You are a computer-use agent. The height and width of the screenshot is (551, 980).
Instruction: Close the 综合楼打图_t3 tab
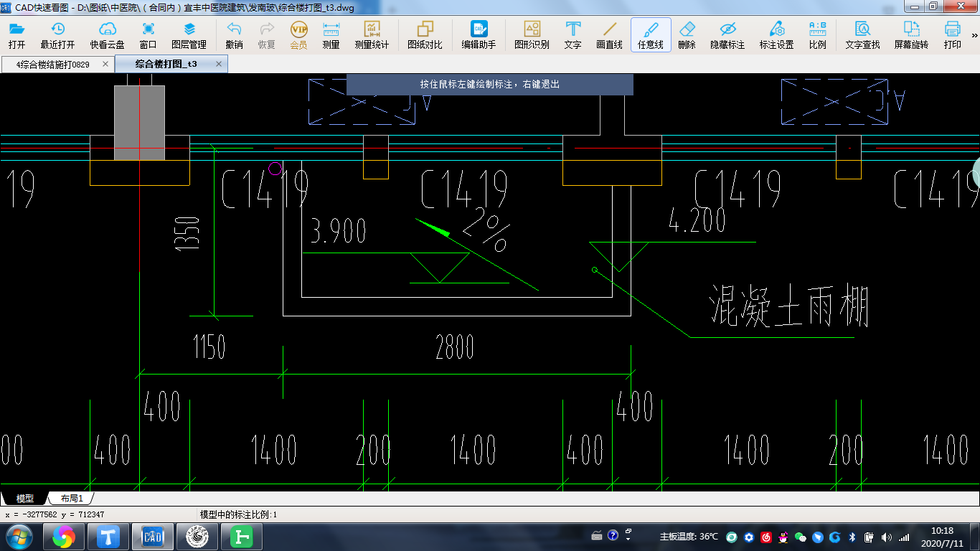coord(220,64)
